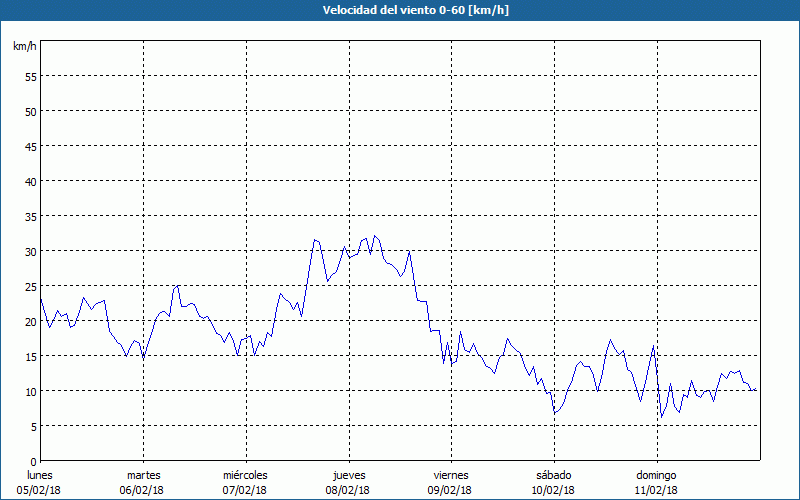Click the 'lunes' day label
The image size is (800, 500).
[40, 475]
